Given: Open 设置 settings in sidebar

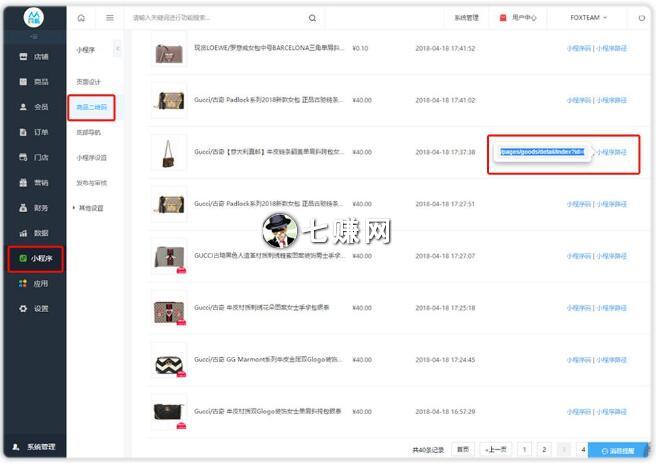Looking at the screenshot, I should 34,308.
